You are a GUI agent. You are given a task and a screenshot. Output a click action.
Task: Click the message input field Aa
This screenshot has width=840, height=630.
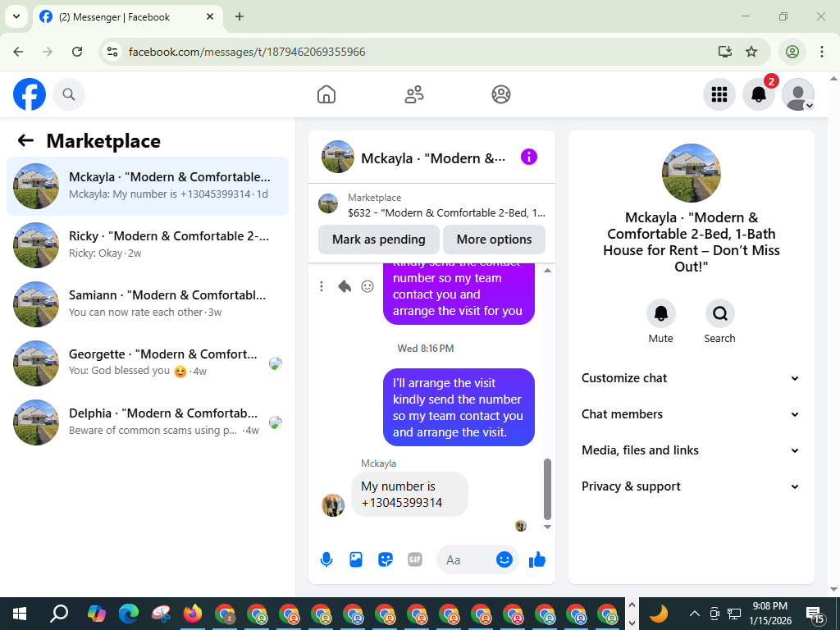[x=466, y=559]
